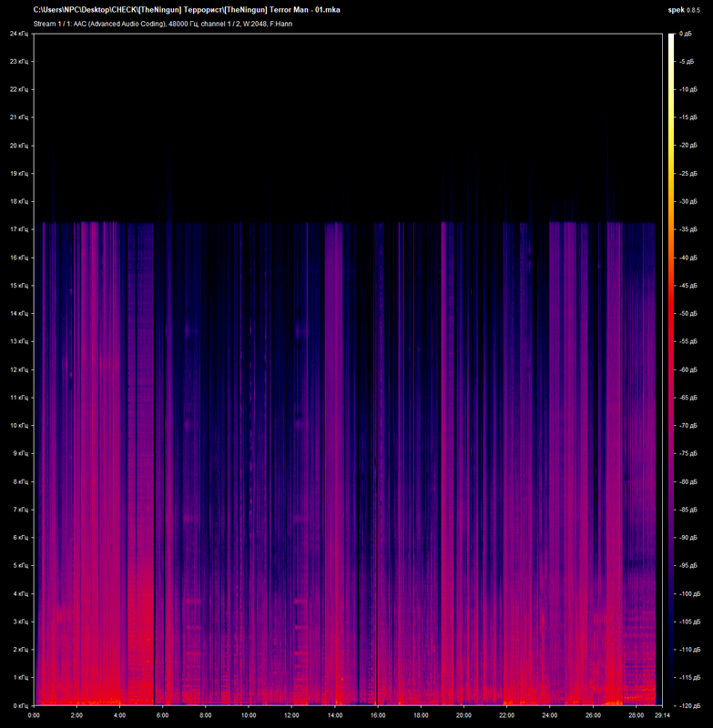Click the -40 дБ level scale label
Image resolution: width=713 pixels, height=728 pixels.
[x=688, y=258]
